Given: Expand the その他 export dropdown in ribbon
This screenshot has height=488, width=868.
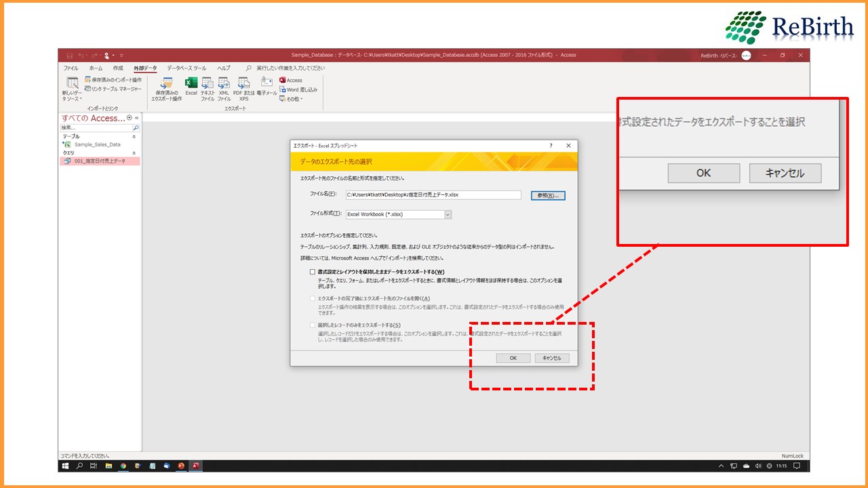Looking at the screenshot, I should (291, 98).
